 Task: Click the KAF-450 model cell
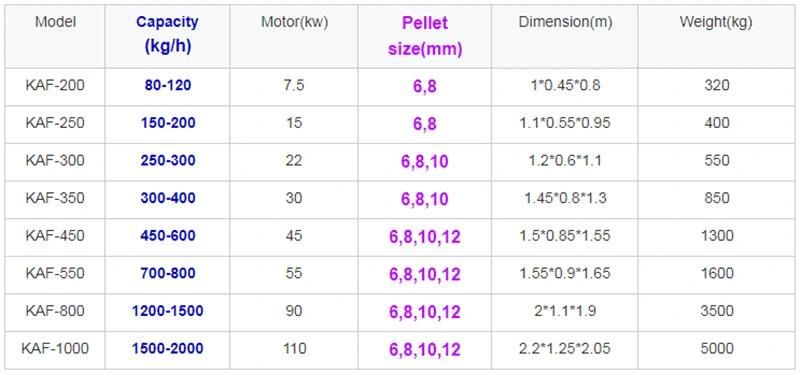[55, 236]
